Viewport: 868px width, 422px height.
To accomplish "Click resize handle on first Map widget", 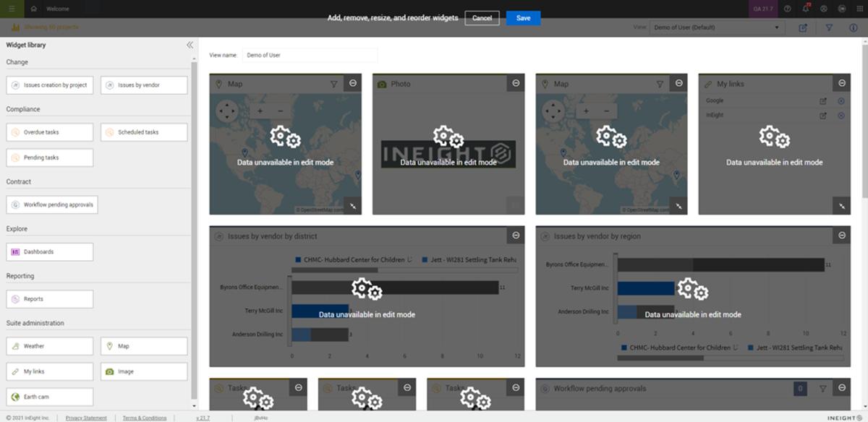I will coord(352,206).
